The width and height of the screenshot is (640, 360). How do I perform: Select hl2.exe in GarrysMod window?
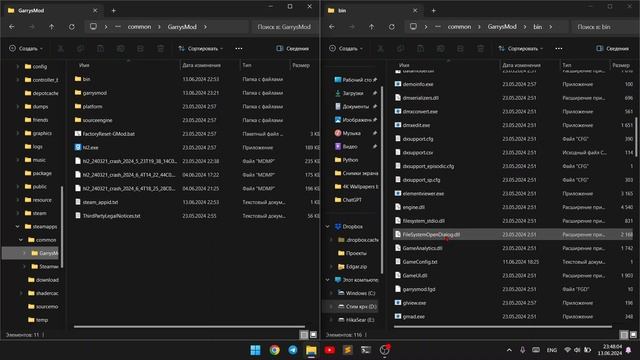click(90, 147)
